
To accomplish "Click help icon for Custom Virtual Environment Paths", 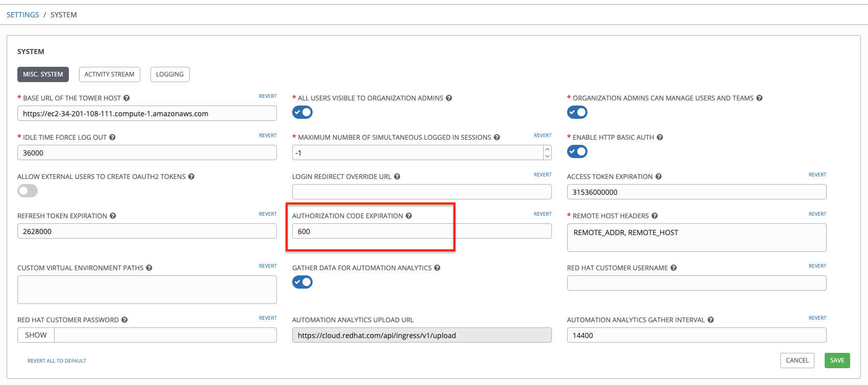I will (149, 268).
